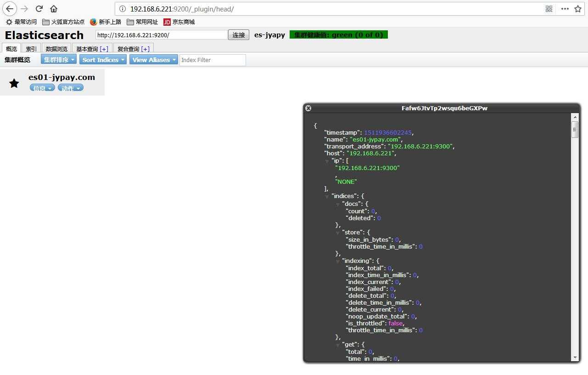588x375 pixels.
Task: Click Elasticsearch connection URL field
Action: click(x=162, y=35)
